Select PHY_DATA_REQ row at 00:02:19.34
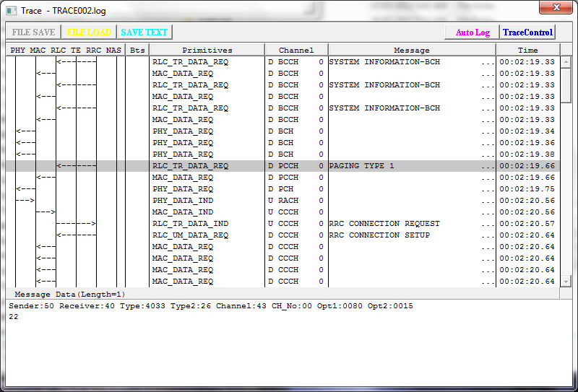This screenshot has height=392, width=578. (282, 131)
